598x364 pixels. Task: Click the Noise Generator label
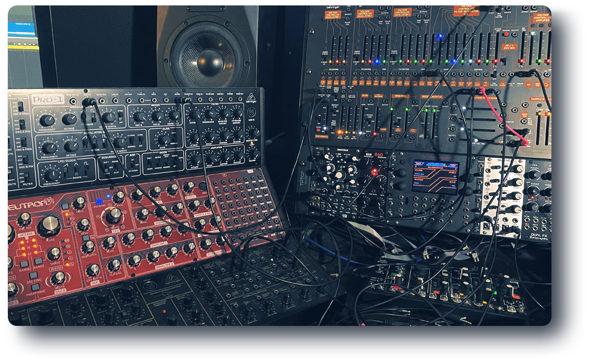[x=431, y=97]
